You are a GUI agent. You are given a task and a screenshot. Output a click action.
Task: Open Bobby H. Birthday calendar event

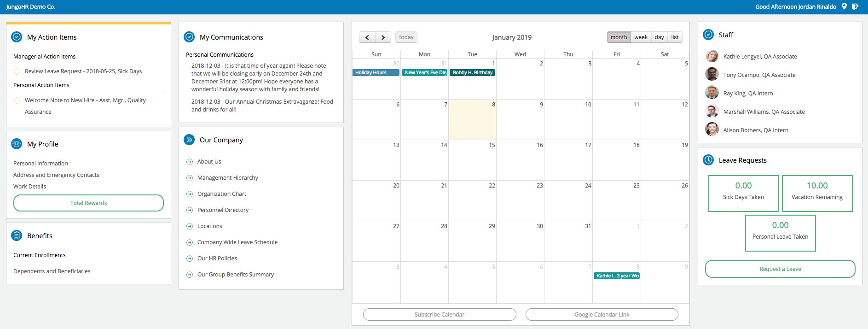tap(472, 73)
